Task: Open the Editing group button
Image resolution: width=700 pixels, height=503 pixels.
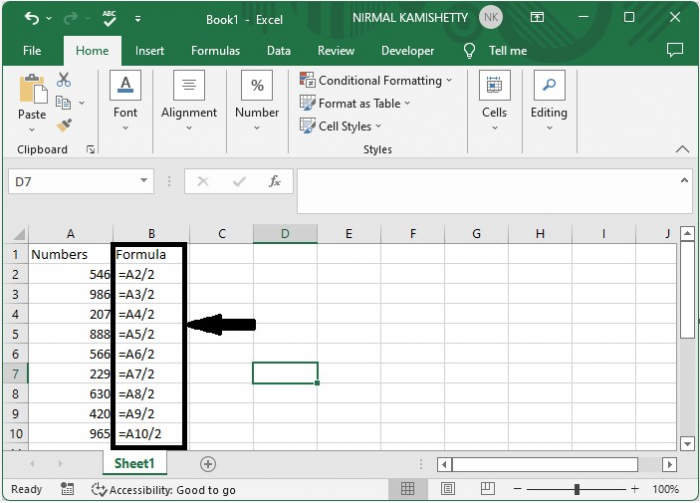Action: pos(549,101)
